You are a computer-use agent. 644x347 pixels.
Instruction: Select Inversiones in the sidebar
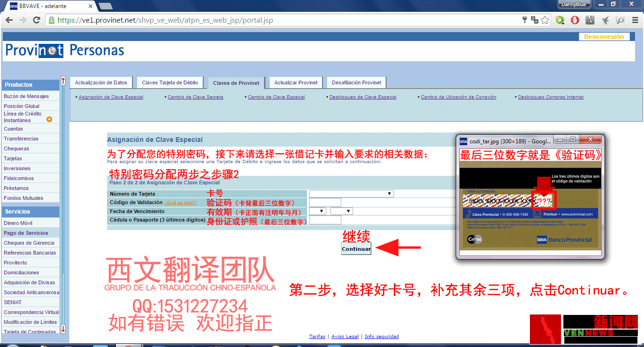click(31, 168)
